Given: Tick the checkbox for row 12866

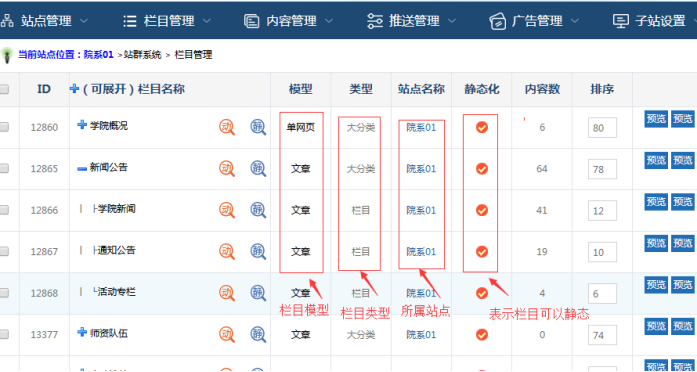Looking at the screenshot, I should click(x=4, y=210).
